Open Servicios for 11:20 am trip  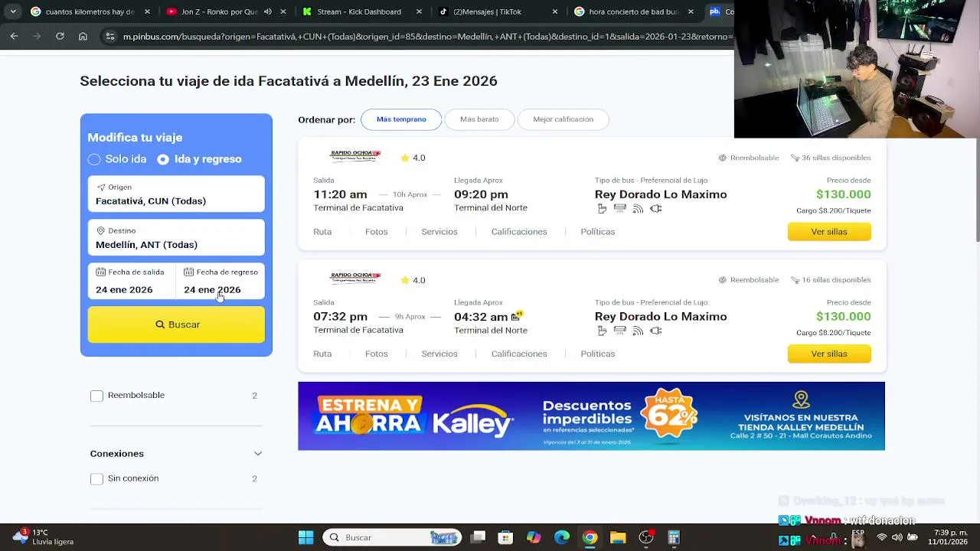coord(439,232)
